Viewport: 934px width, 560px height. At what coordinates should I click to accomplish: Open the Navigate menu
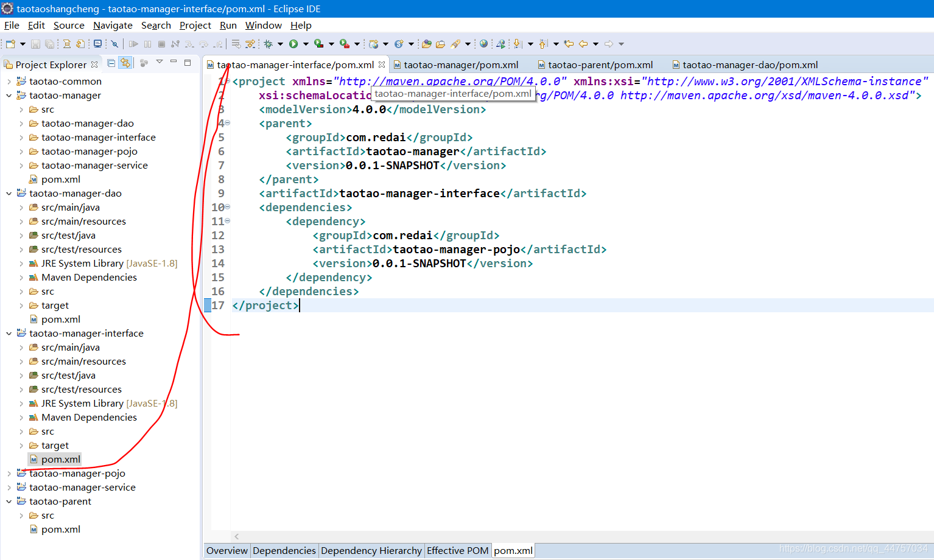[113, 25]
